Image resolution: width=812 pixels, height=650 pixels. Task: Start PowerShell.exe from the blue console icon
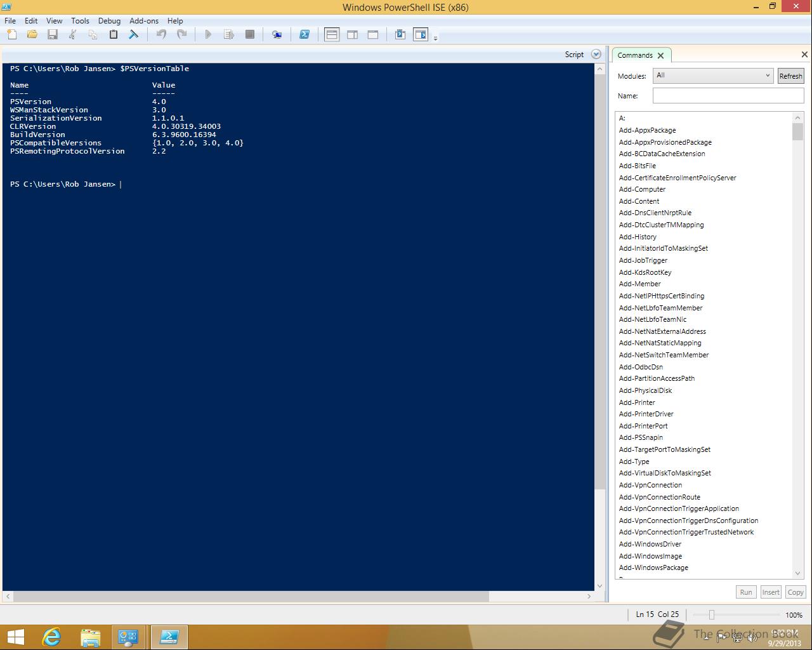point(304,34)
